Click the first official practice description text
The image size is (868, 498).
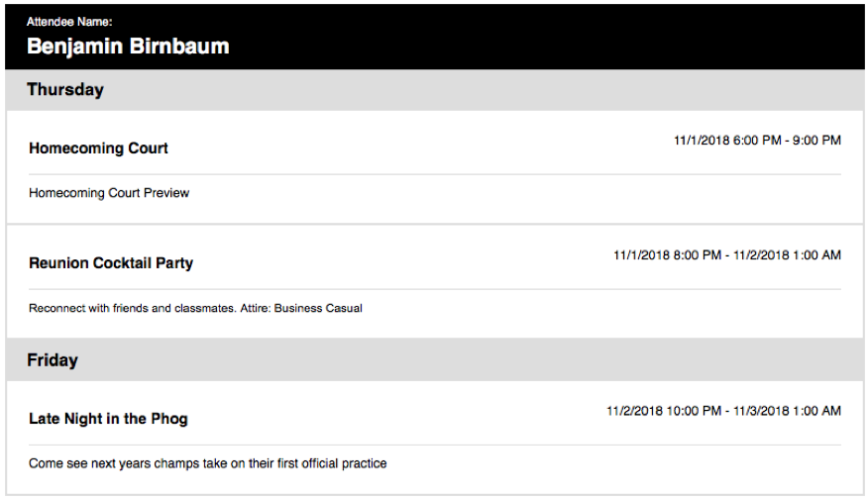[332, 463]
